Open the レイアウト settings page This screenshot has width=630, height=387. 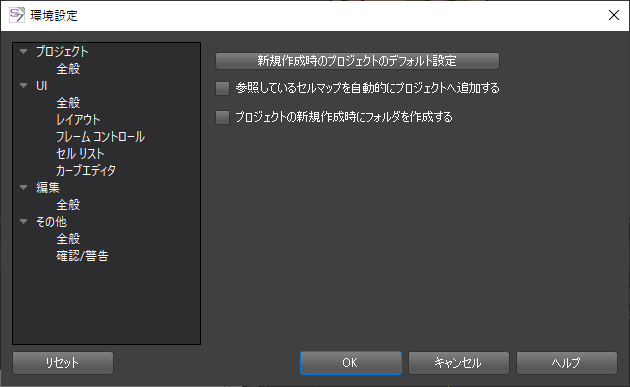tap(78, 120)
